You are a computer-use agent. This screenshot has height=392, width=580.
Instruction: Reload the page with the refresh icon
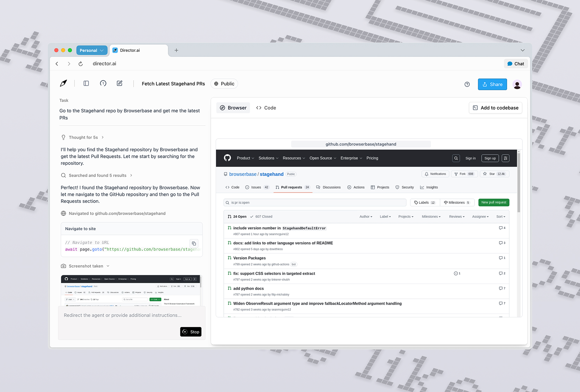(x=81, y=64)
